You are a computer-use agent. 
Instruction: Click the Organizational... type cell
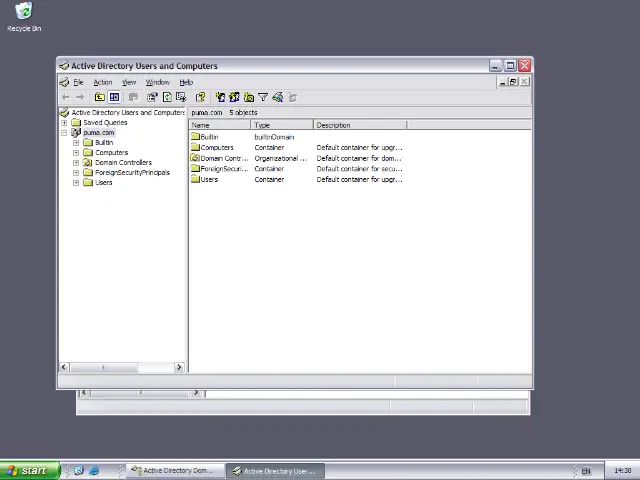click(x=280, y=158)
